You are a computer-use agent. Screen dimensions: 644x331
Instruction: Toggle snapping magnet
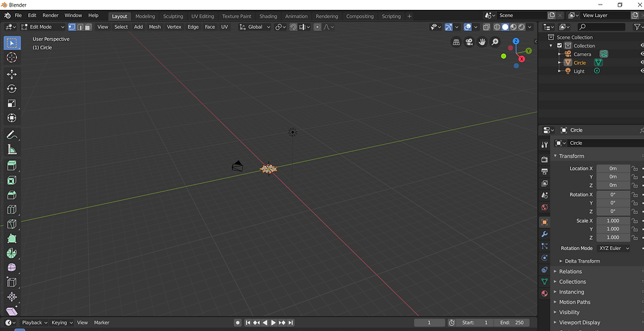coord(293,27)
